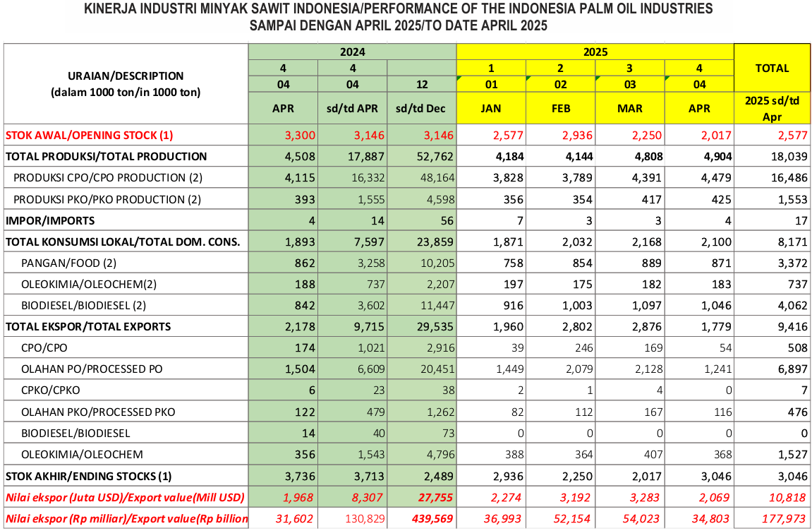Screen dimensions: 812x531
Task: Select processed PO total '6,897'
Action: coord(792,370)
